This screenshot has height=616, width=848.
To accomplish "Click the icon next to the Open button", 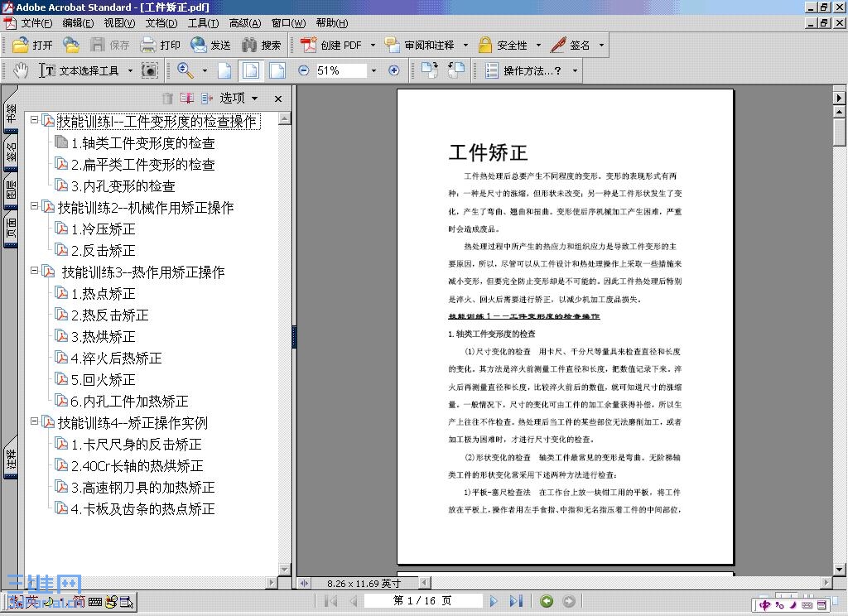I will pyautogui.click(x=71, y=45).
